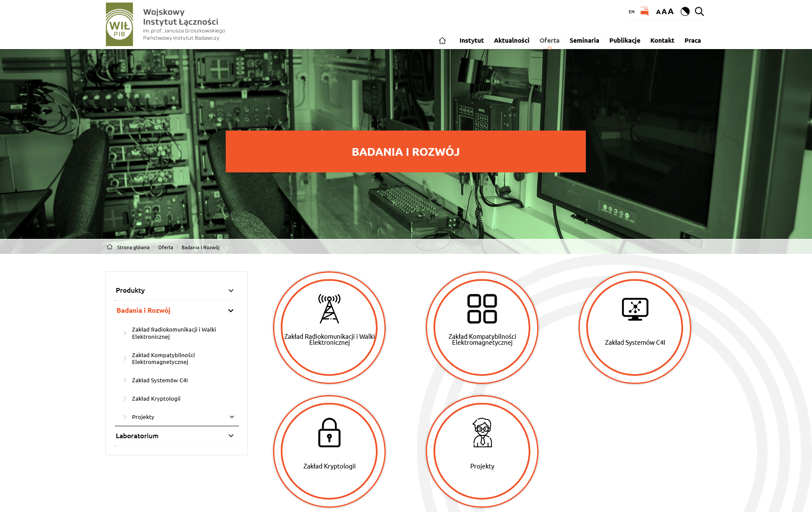Open the Aktualności menu item
812x512 pixels.
coord(511,41)
